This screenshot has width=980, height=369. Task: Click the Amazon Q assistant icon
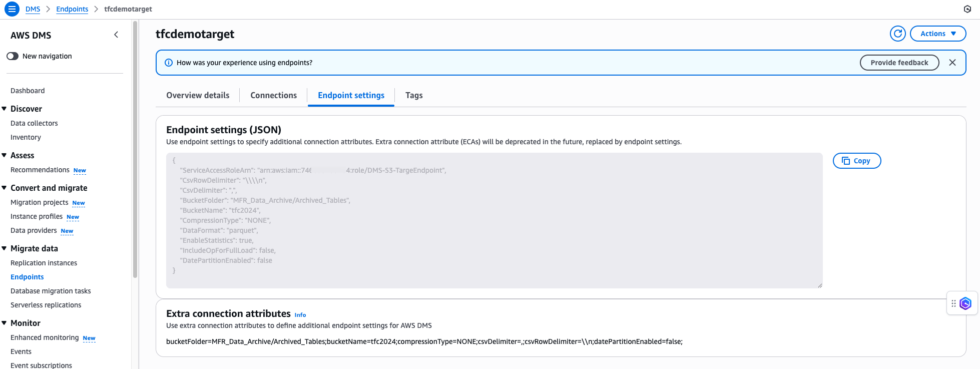click(965, 303)
